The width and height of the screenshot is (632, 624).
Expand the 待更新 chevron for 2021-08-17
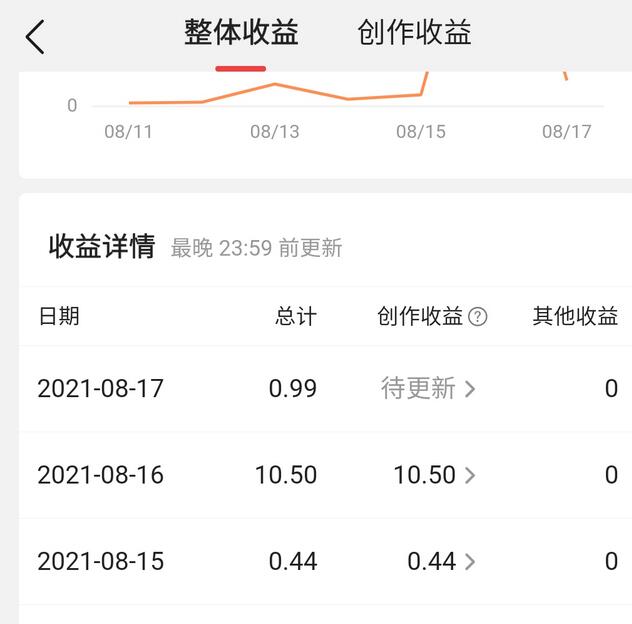click(470, 389)
